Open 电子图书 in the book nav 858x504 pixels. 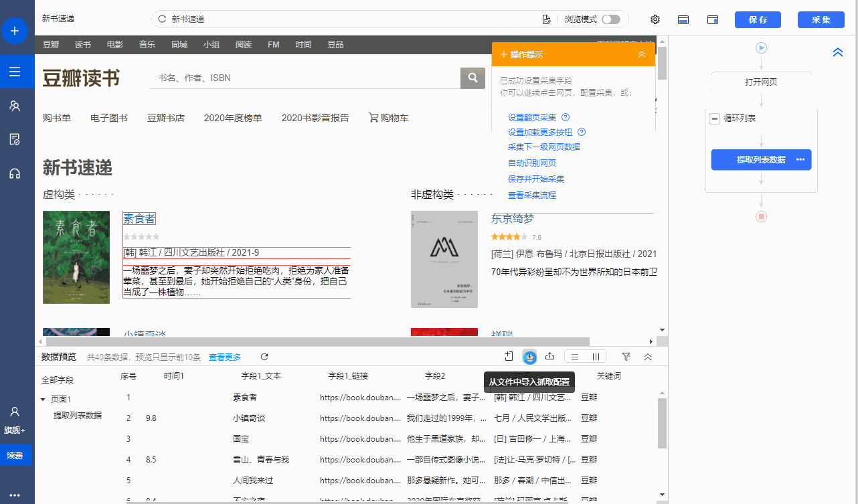(109, 118)
